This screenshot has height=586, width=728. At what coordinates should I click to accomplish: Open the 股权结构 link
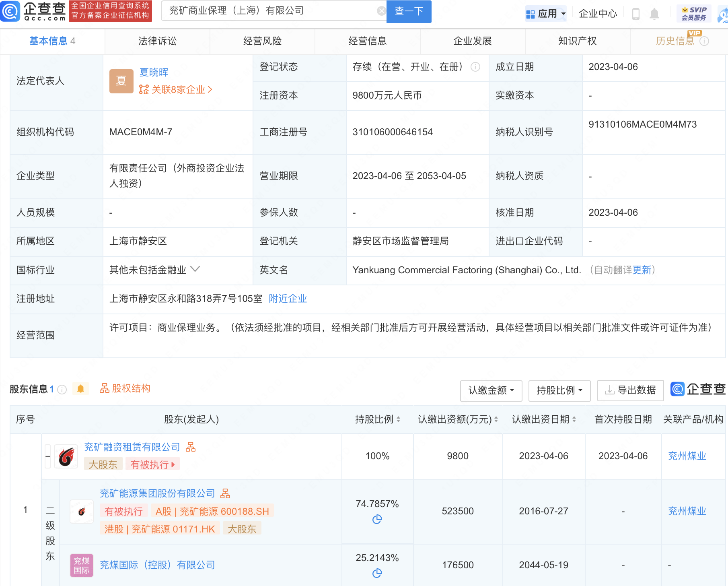pos(125,388)
